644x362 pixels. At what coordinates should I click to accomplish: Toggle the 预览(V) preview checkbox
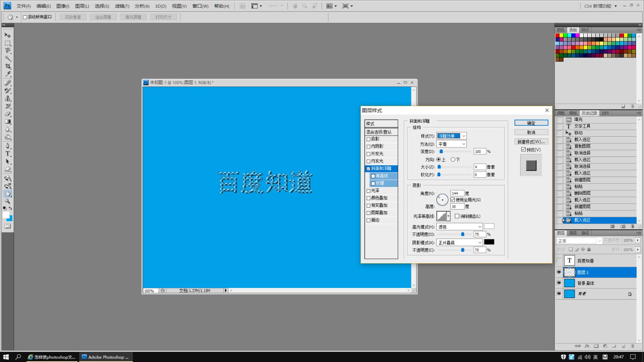[524, 149]
